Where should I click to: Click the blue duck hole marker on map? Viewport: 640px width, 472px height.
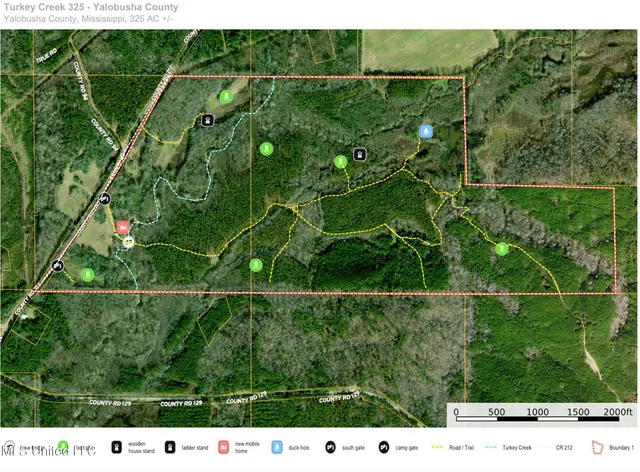pos(426,131)
